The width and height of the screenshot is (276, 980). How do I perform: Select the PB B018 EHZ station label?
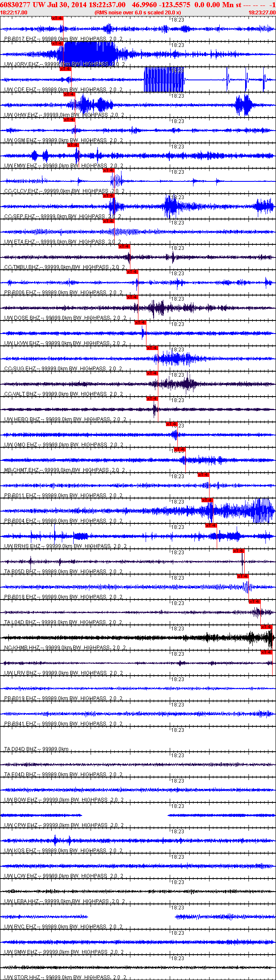(20, 597)
